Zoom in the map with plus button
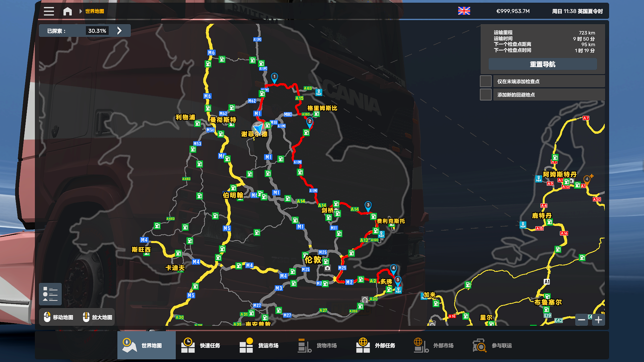The width and height of the screenshot is (644, 362). (x=598, y=320)
